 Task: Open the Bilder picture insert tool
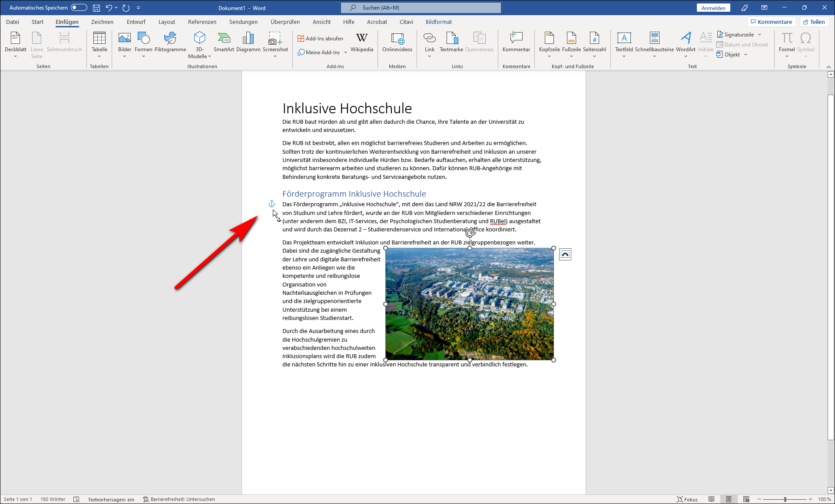coord(125,45)
